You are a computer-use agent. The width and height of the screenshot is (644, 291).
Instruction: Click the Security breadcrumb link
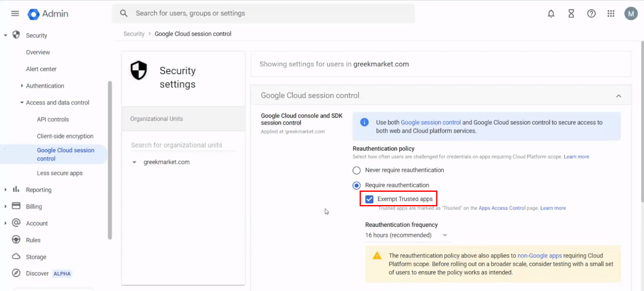pyautogui.click(x=134, y=34)
